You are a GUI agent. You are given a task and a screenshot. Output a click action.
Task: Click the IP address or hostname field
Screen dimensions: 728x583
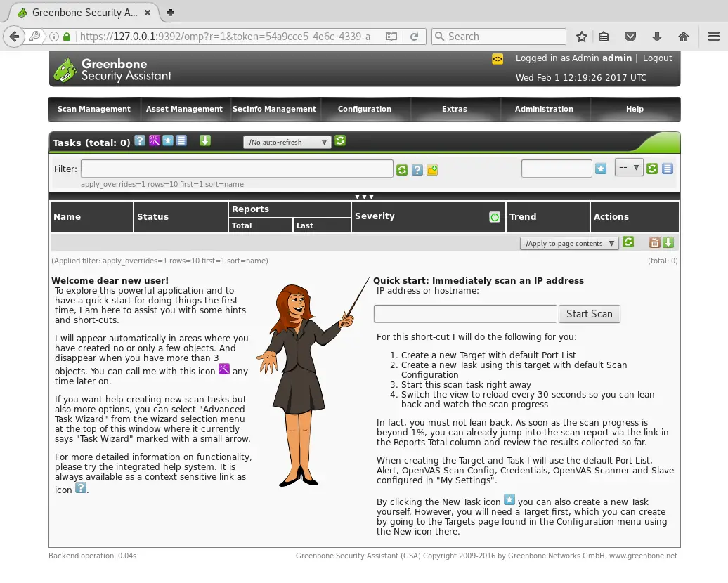point(465,314)
